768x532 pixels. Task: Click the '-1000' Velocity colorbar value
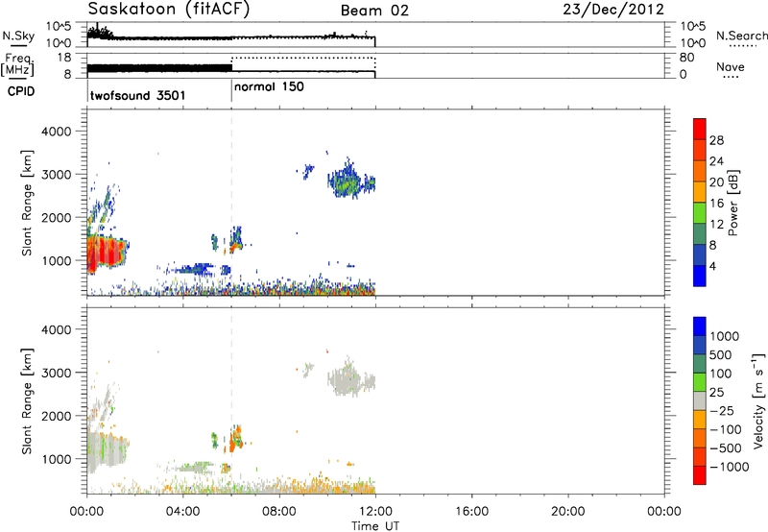tap(729, 467)
